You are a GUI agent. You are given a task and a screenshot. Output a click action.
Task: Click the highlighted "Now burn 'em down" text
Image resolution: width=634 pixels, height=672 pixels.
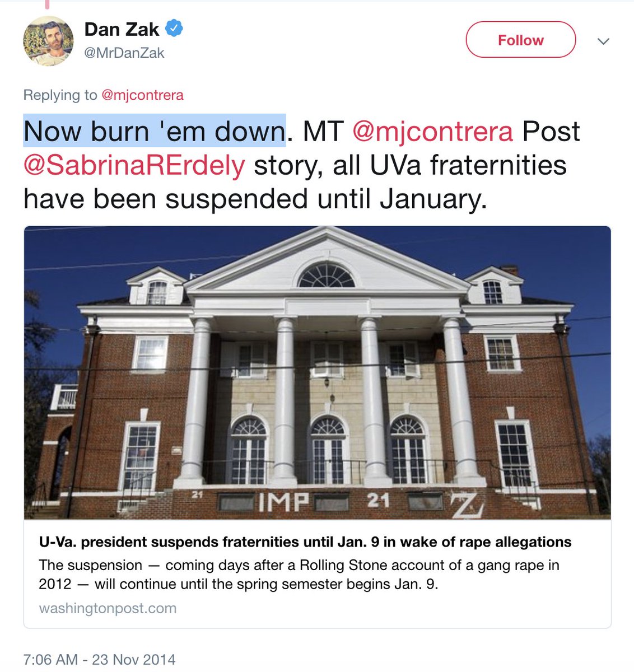coord(155,132)
